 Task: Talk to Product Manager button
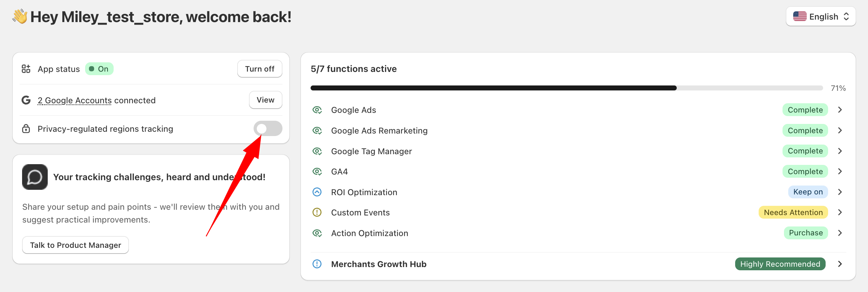pyautogui.click(x=76, y=245)
